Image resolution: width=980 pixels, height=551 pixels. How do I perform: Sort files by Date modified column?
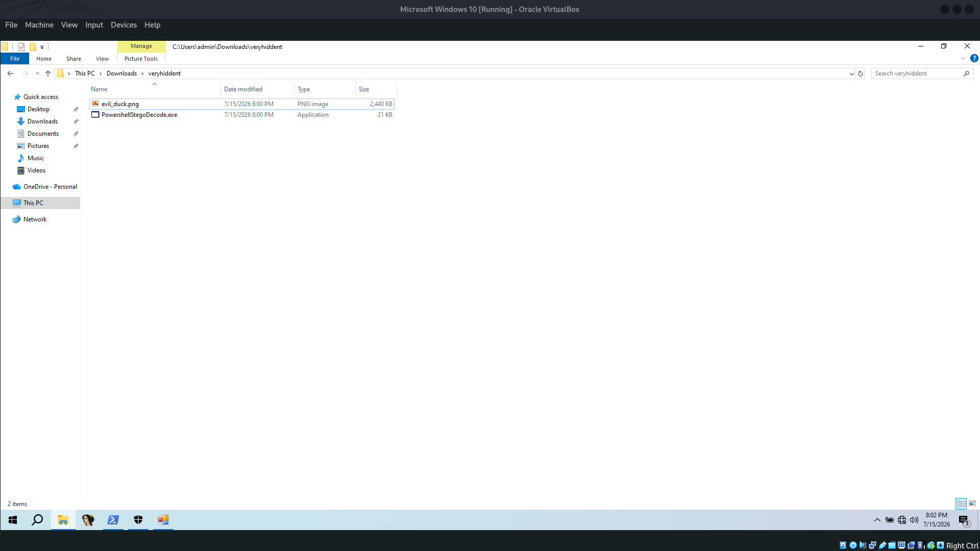243,89
